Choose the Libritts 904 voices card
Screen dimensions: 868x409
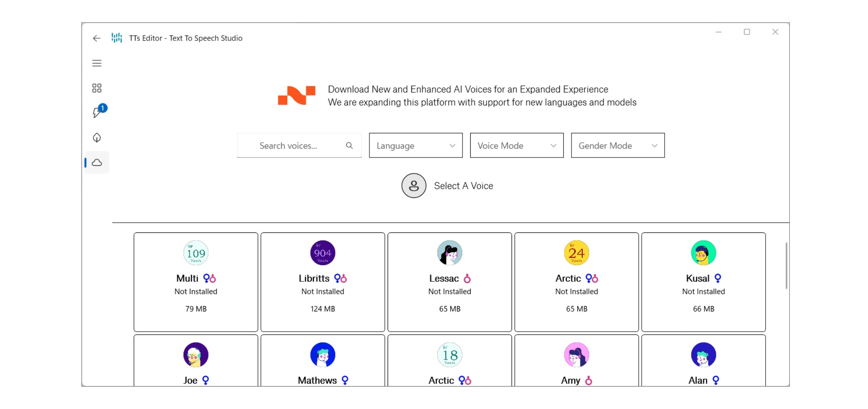322,282
